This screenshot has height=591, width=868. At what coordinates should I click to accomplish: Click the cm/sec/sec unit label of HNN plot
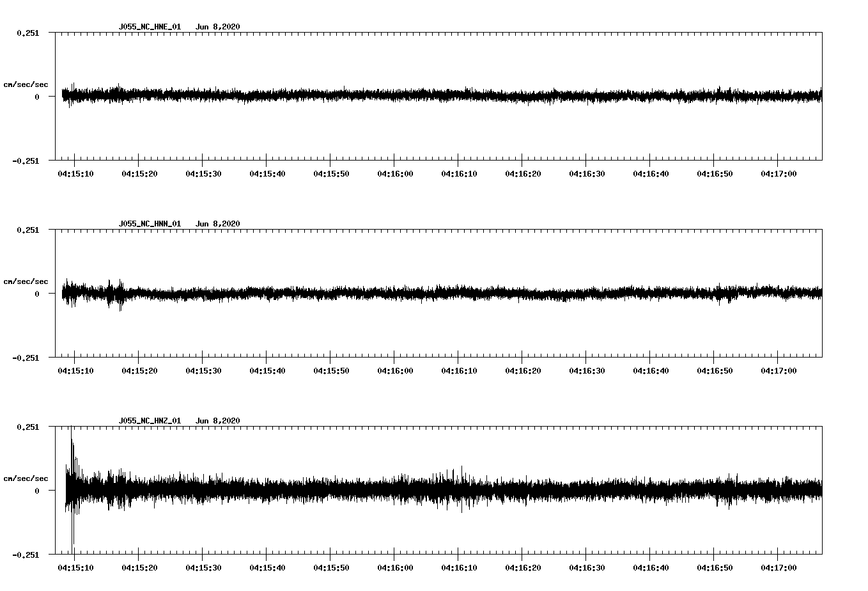tap(26, 281)
